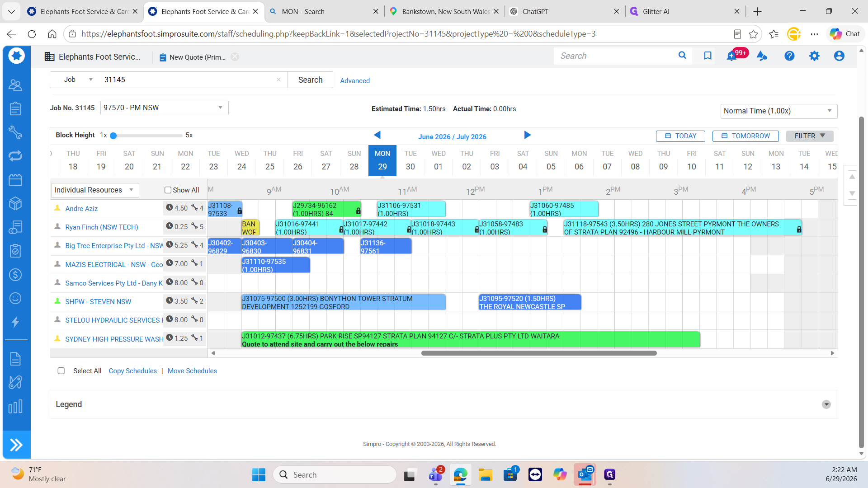Viewport: 868px width, 488px height.
Task: Click the up triangle beside calendar
Action: (x=852, y=177)
